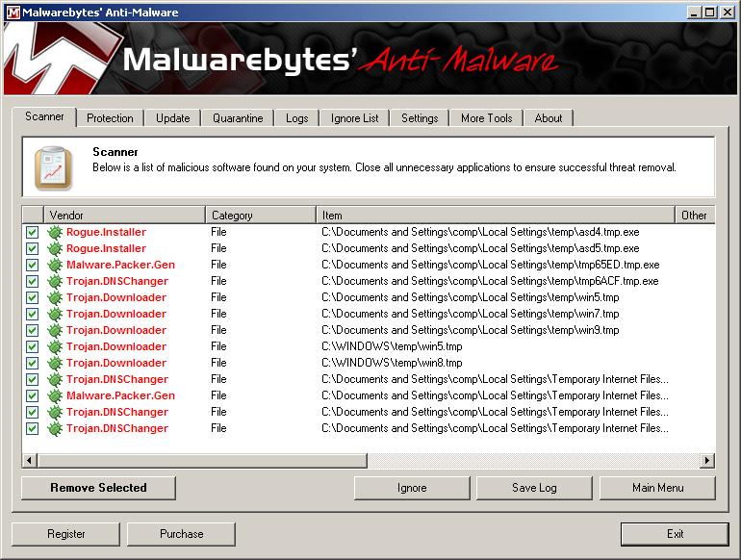
Task: Click the scanner clipboard report icon
Action: [53, 167]
